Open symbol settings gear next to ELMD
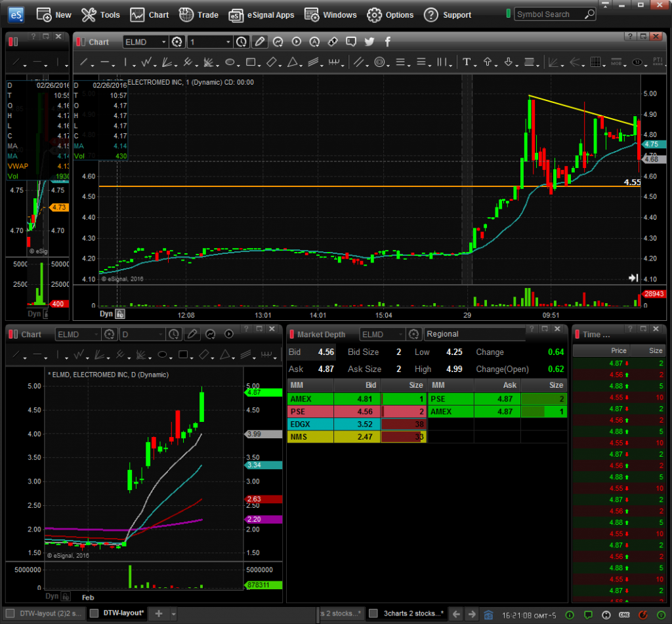 pyautogui.click(x=177, y=41)
